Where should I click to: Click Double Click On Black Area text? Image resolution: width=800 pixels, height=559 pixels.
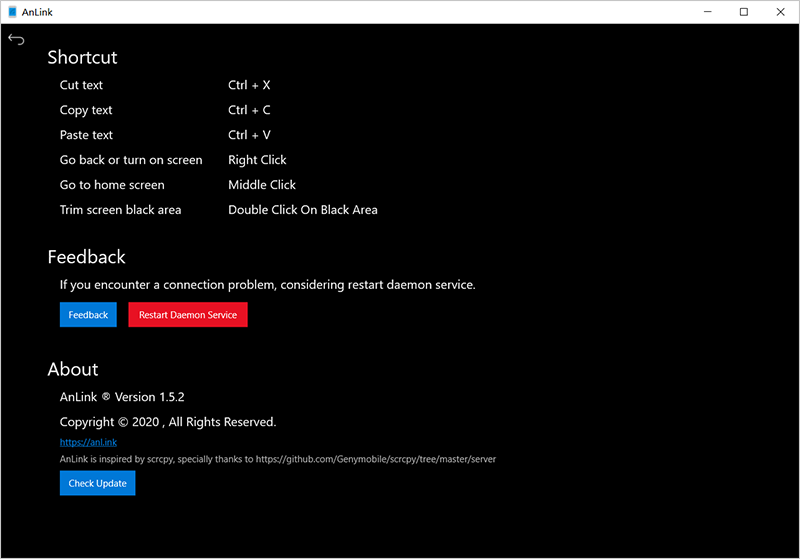303,210
